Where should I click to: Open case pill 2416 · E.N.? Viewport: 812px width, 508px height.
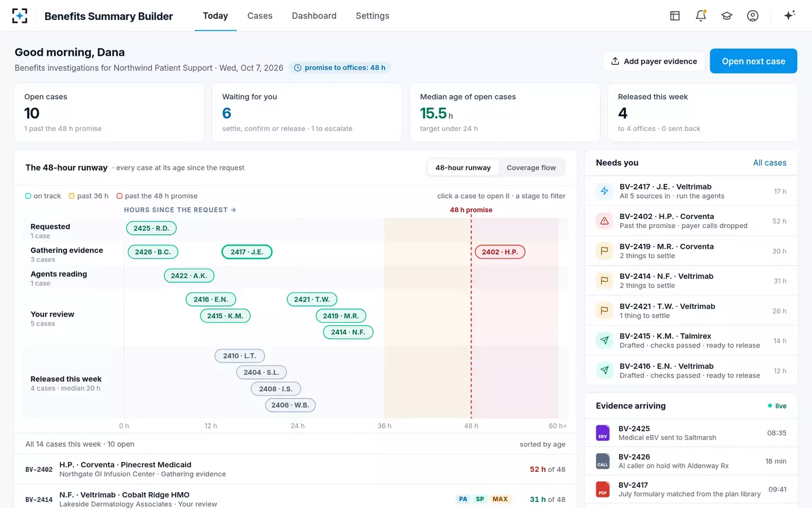[x=211, y=299]
